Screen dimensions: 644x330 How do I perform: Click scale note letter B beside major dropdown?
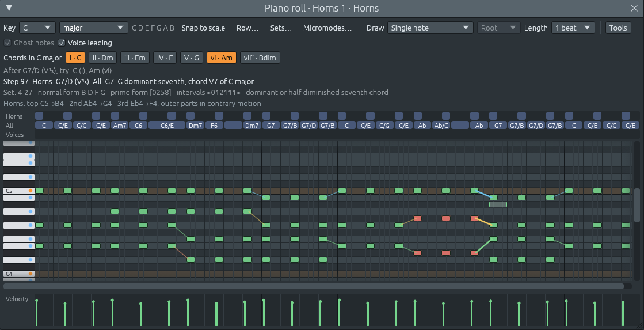(172, 28)
